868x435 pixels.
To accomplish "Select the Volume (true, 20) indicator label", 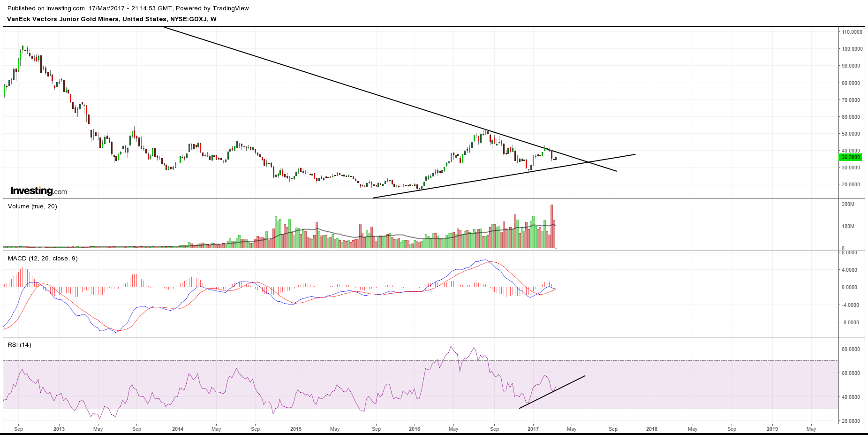I will (x=32, y=206).
